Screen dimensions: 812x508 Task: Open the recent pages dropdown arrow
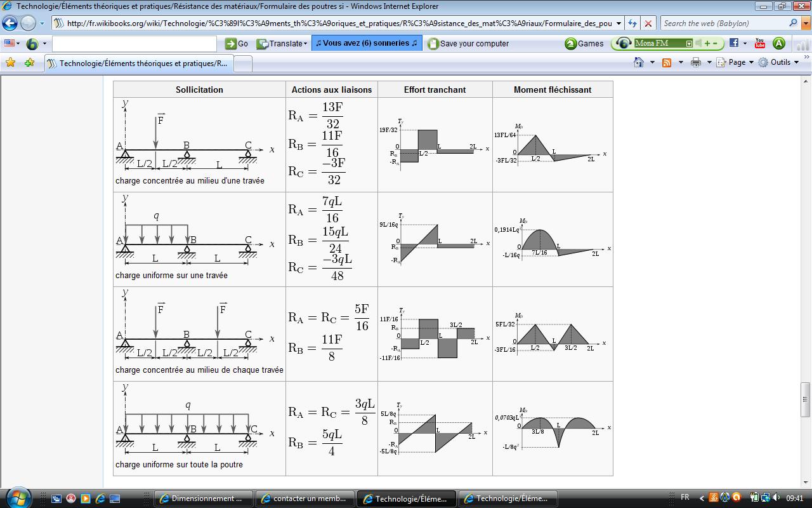(42, 23)
